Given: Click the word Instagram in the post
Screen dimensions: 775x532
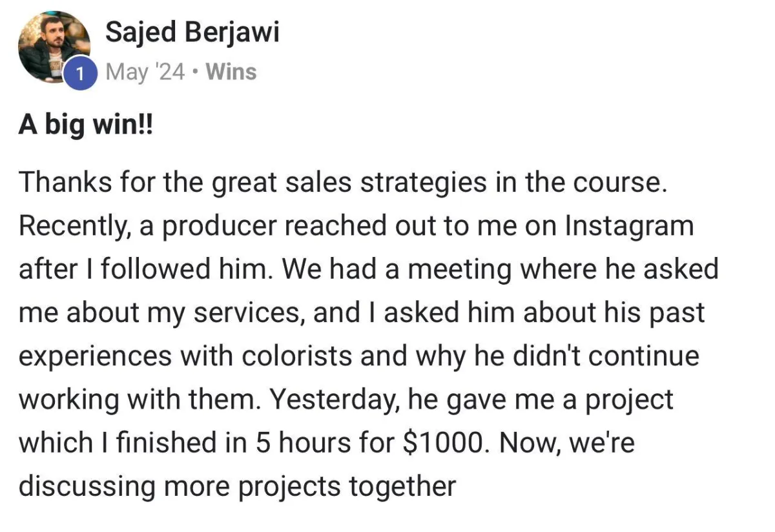Looking at the screenshot, I should [629, 227].
